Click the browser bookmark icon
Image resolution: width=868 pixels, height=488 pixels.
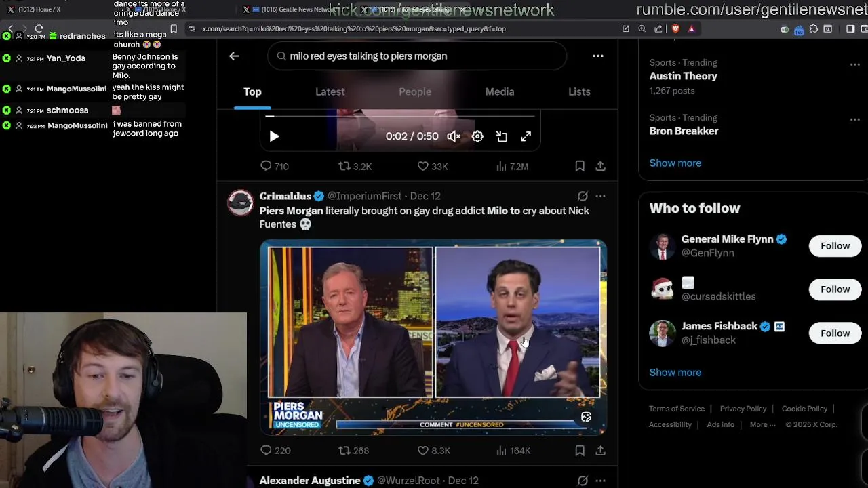[x=174, y=28]
